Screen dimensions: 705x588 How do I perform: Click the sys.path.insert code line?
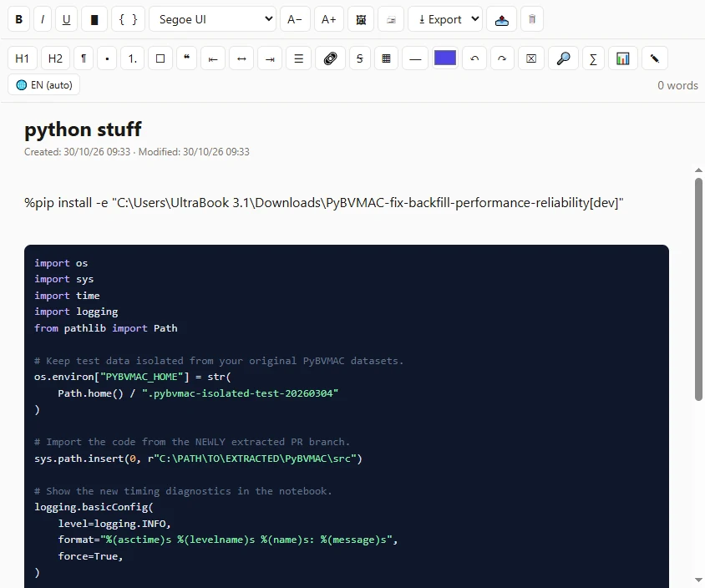click(198, 459)
